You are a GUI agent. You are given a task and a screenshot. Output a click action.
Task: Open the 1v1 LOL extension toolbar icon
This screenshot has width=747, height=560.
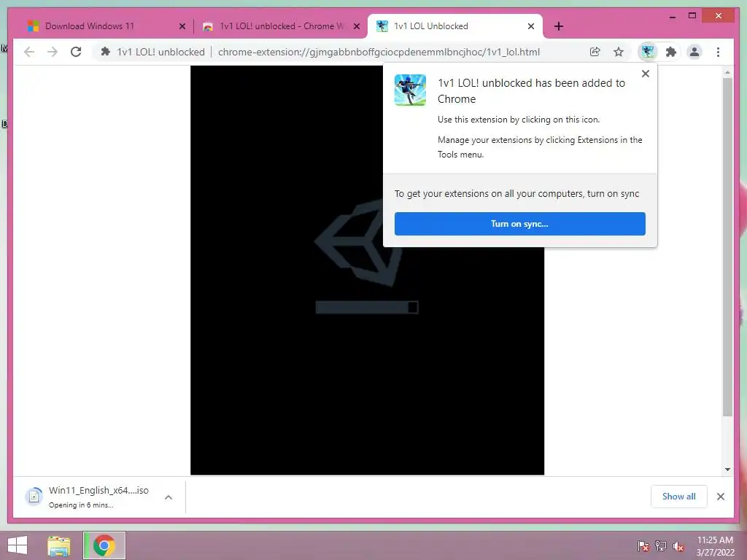[x=648, y=52]
